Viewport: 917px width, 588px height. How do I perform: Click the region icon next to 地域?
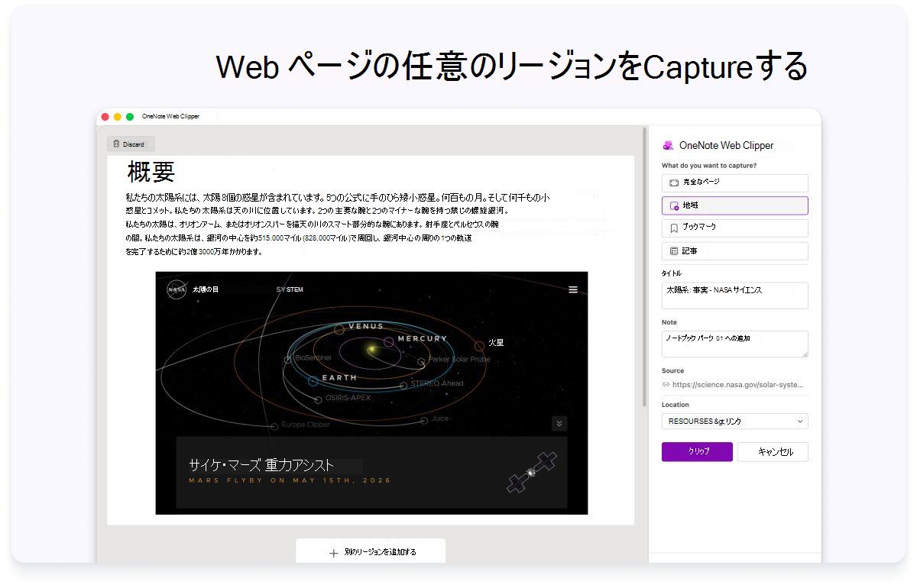pos(674,205)
